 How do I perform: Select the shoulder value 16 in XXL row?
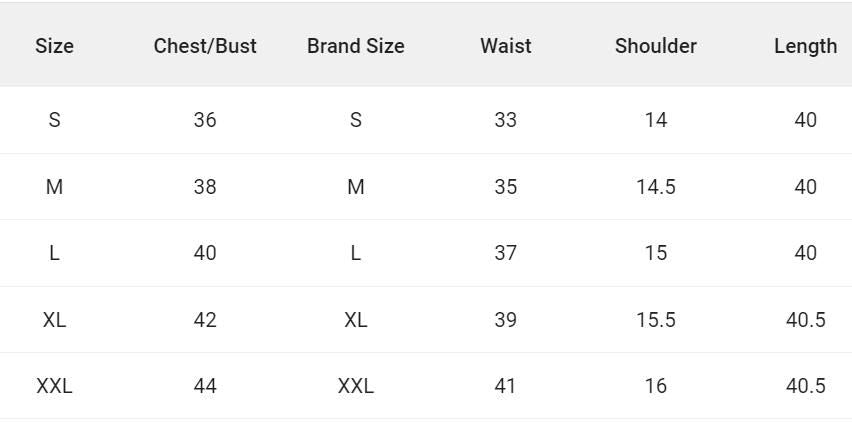coord(655,386)
